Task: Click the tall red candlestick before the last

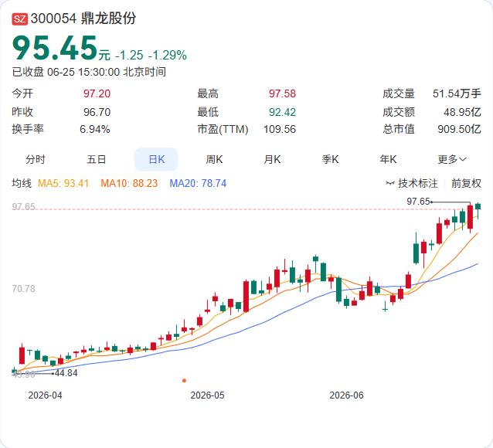Action: coord(471,217)
